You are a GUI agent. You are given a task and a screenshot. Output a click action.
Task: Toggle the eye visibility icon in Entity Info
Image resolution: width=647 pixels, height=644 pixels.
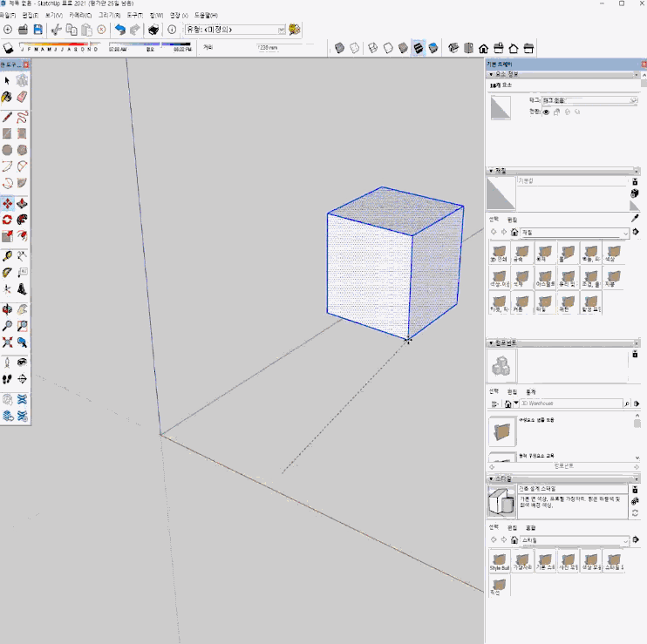tap(546, 112)
